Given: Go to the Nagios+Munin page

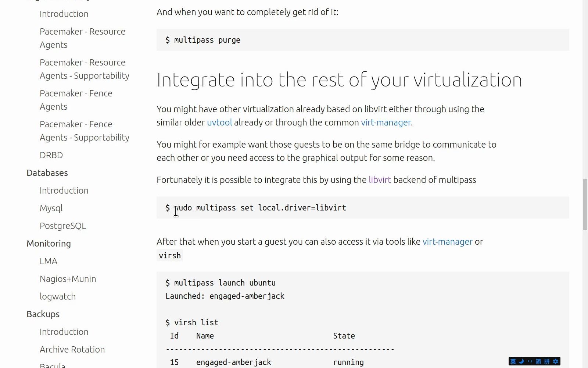Looking at the screenshot, I should [68, 279].
